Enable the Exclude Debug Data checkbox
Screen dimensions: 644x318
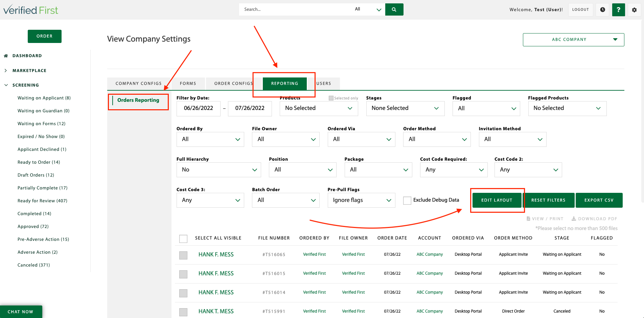coord(407,200)
